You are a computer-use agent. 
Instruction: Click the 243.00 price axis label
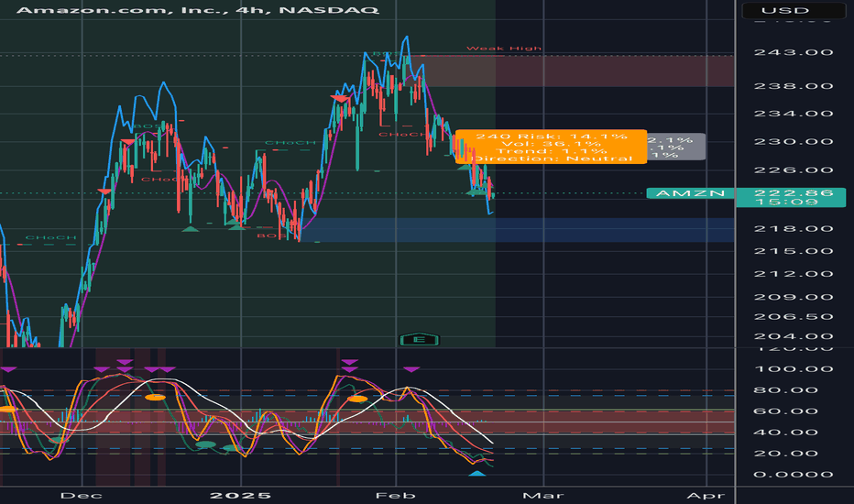[x=793, y=52]
